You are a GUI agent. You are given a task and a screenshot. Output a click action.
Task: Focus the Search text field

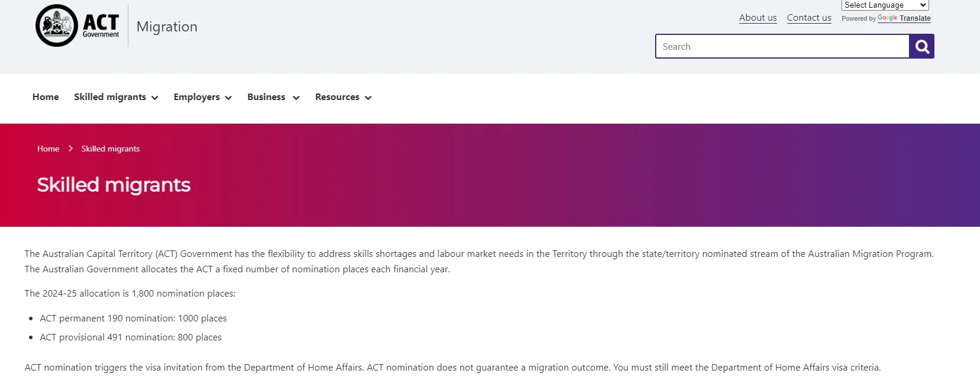click(782, 46)
